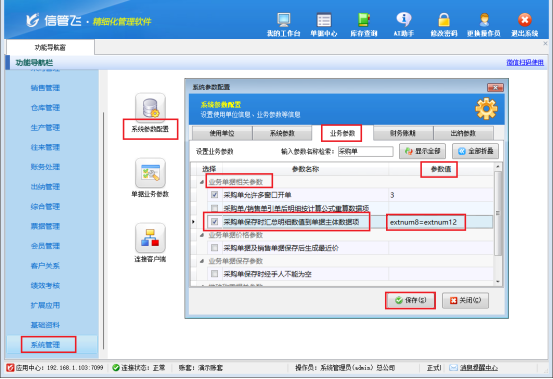553x379 pixels.
Task: Click the parameter search field containing 采购单
Action: point(365,152)
